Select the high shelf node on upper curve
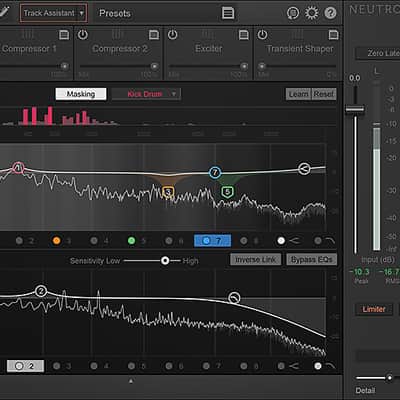 tap(304, 169)
